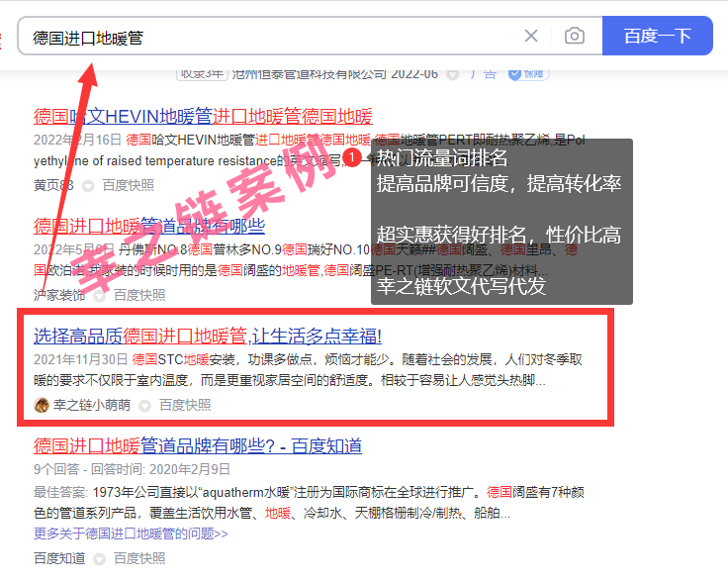
Task: Open the 百度知道 source label at bottom
Action: click(59, 558)
